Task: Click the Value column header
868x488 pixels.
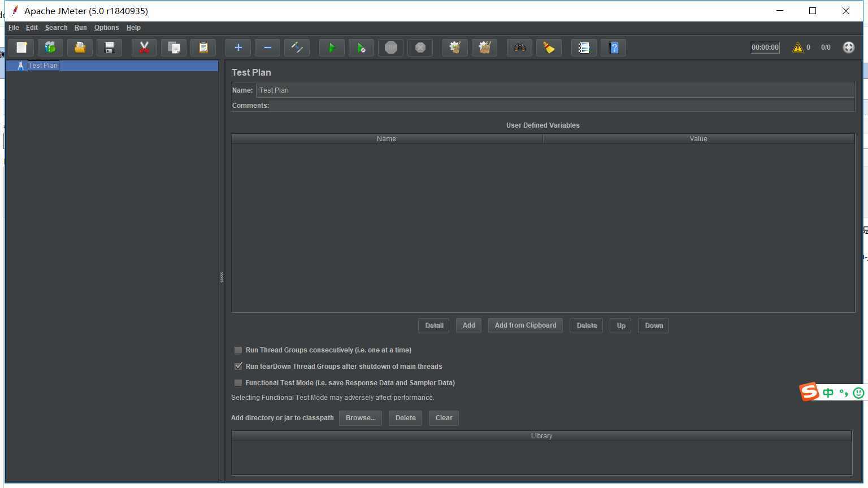Action: 698,139
